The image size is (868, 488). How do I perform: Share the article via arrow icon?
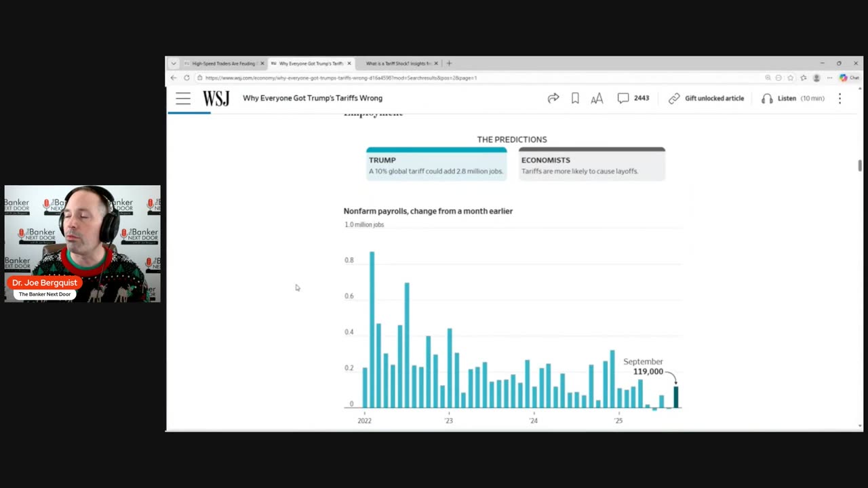tap(553, 98)
